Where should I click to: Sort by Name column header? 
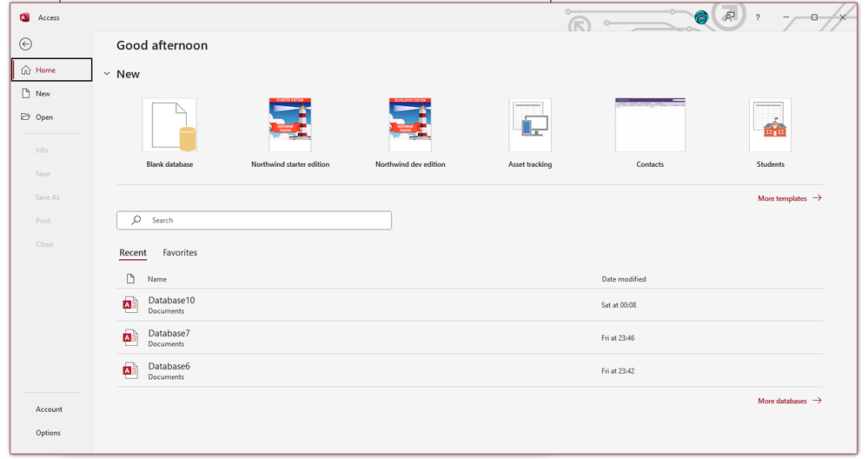(157, 279)
